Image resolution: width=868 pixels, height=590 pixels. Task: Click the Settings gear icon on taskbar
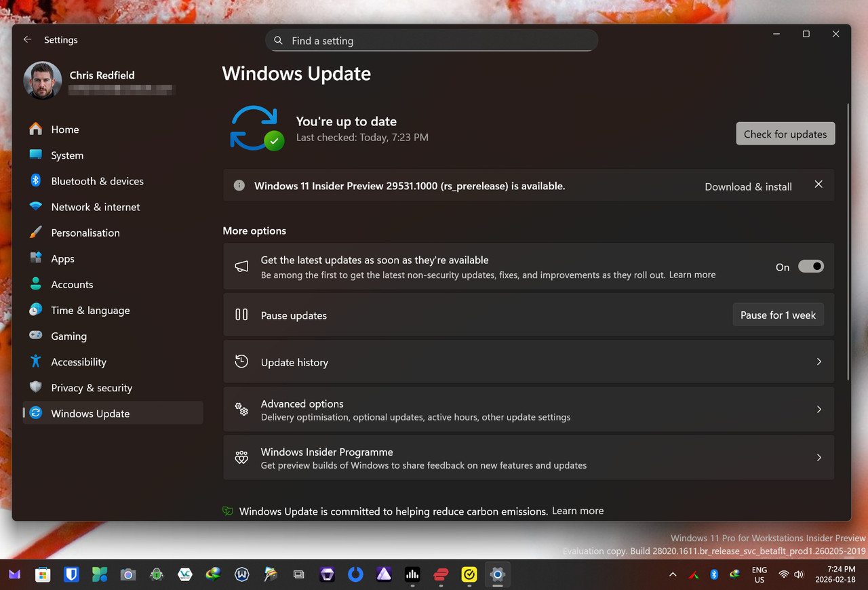[x=498, y=574]
